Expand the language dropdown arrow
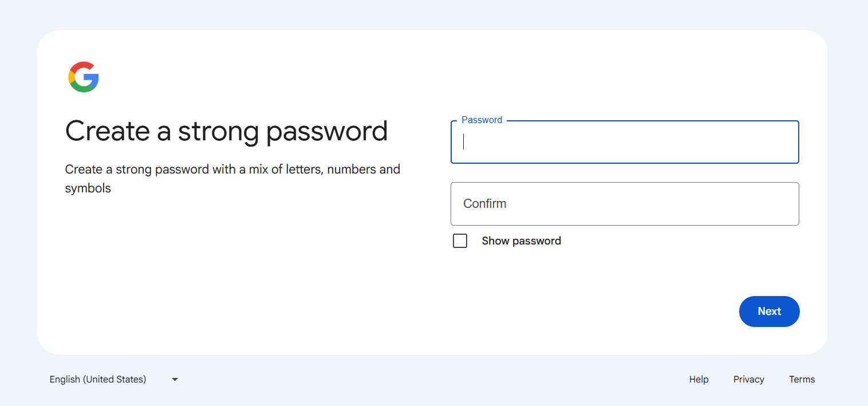The image size is (868, 406). pyautogui.click(x=175, y=379)
